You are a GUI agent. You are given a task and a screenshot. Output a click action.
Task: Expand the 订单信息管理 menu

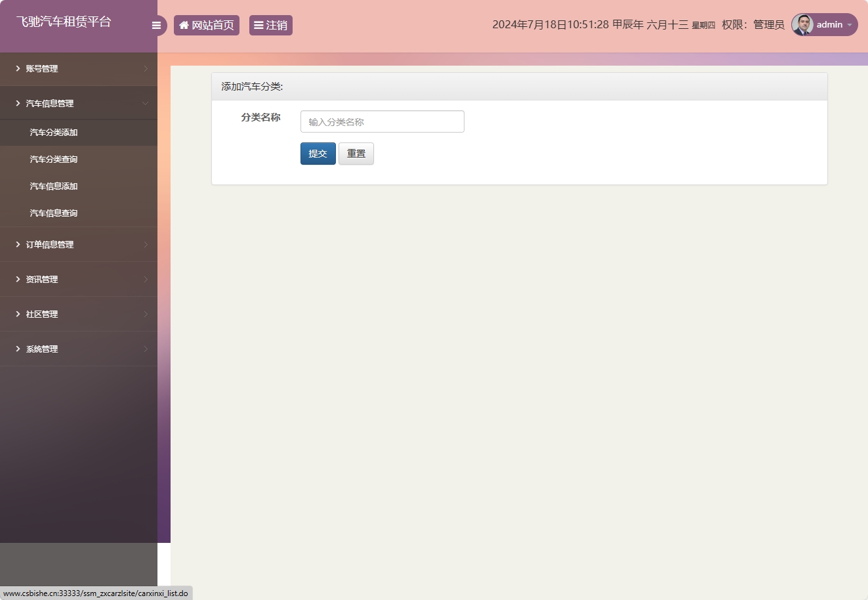[79, 244]
